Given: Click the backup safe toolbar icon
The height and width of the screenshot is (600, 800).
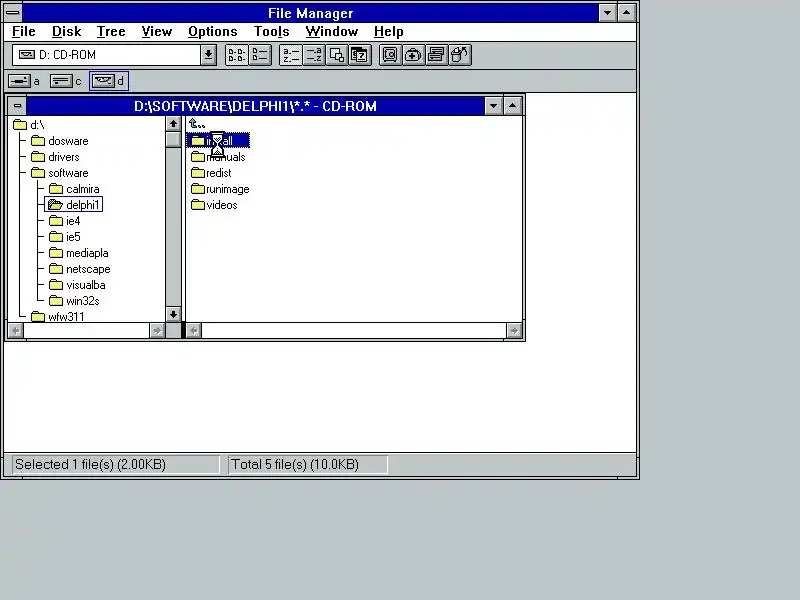Looking at the screenshot, I should tap(390, 55).
